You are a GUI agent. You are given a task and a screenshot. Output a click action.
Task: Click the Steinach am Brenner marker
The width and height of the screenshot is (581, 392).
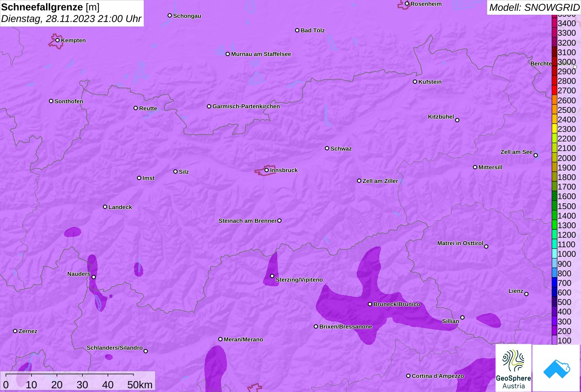pyautogui.click(x=279, y=221)
